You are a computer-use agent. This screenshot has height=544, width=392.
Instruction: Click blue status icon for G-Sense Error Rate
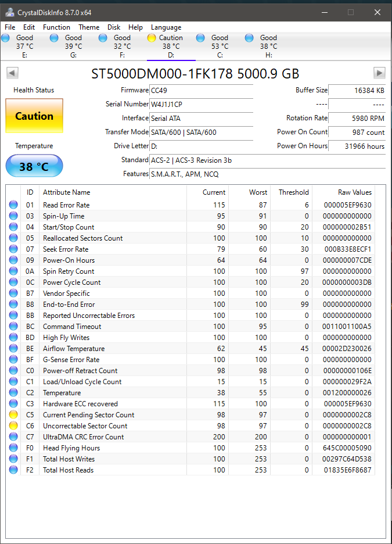(x=13, y=359)
